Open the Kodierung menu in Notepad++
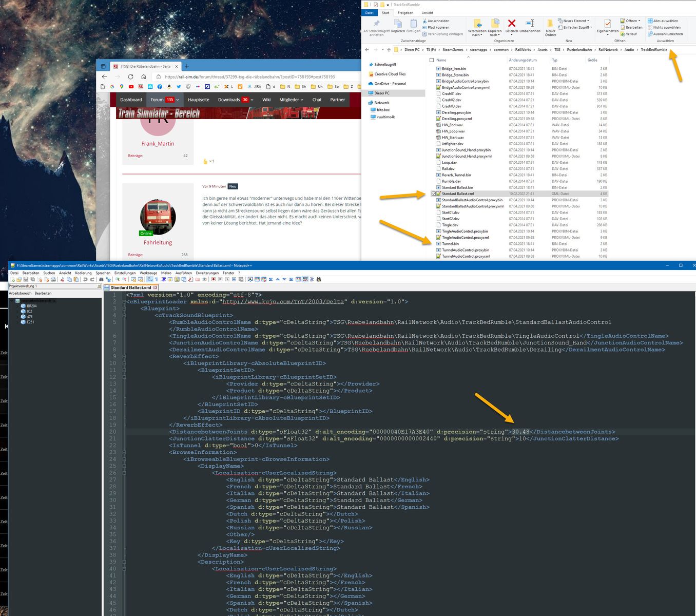 pos(83,273)
